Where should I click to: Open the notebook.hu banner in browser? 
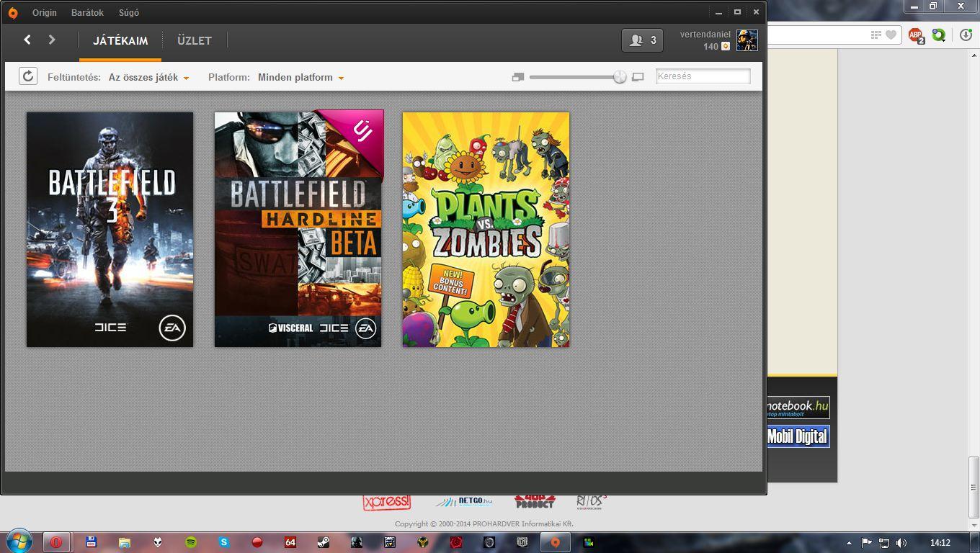[798, 408]
